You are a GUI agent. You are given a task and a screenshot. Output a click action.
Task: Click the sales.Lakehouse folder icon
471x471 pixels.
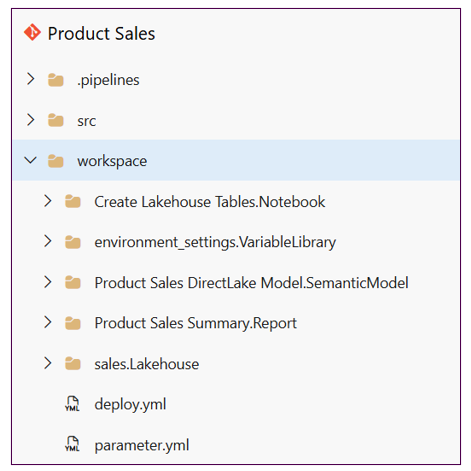[x=73, y=363]
